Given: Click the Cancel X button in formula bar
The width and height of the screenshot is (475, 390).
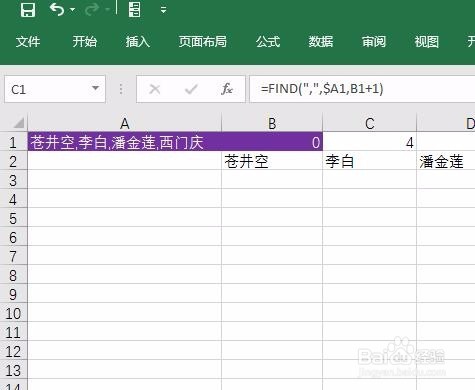Looking at the screenshot, I should coord(155,89).
